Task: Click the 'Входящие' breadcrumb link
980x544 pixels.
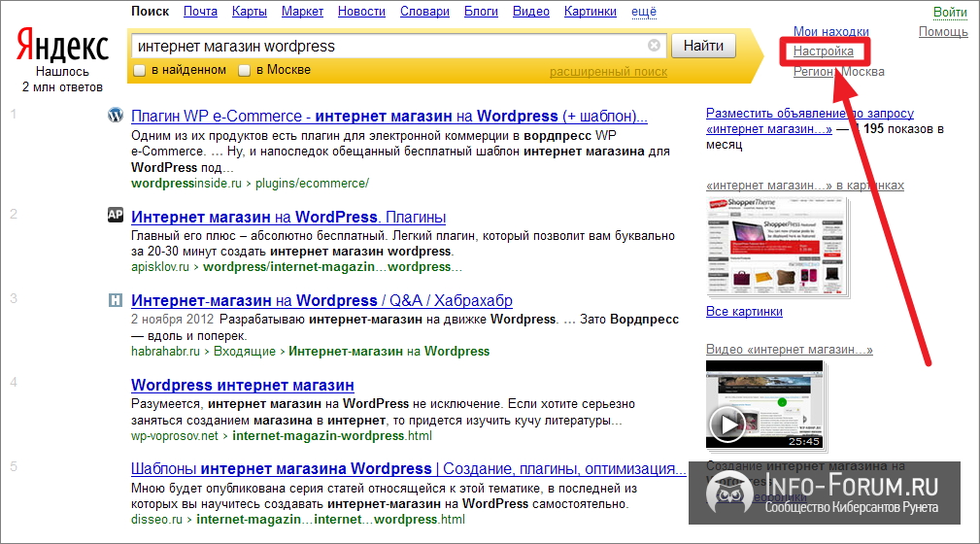Action: pos(245,352)
